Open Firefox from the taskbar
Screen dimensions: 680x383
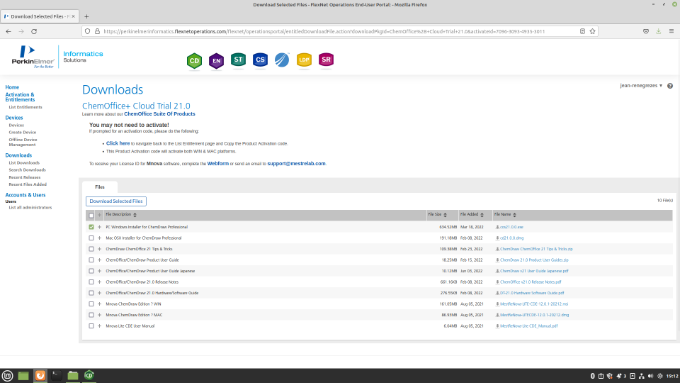tap(40, 376)
